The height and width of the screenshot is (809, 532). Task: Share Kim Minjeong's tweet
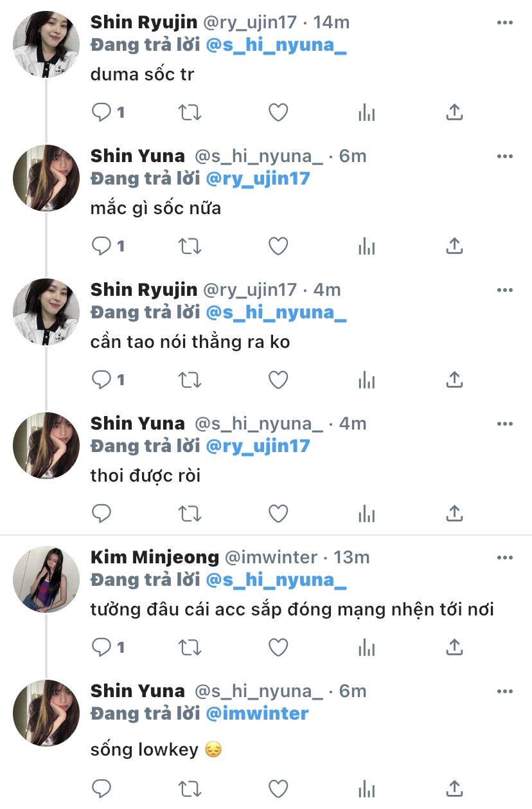click(x=454, y=648)
